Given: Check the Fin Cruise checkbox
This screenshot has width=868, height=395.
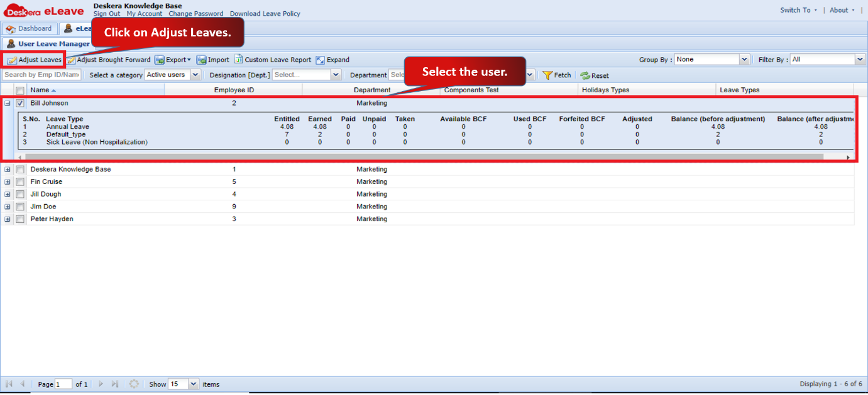Looking at the screenshot, I should pos(19,182).
